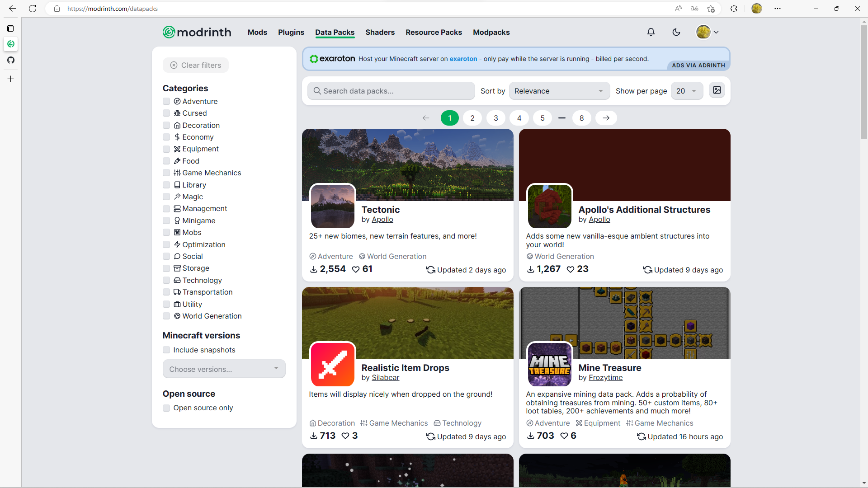Switch to light theme using the moon icon
Image resolution: width=868 pixels, height=488 pixels.
[676, 32]
